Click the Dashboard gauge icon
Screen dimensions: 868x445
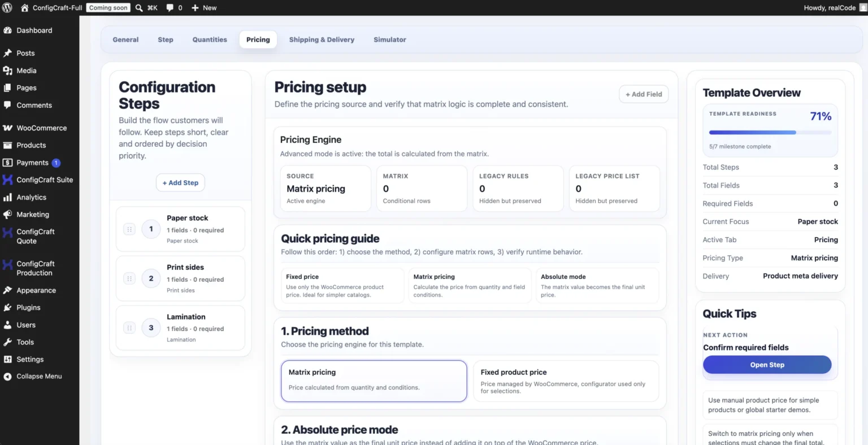coord(7,30)
